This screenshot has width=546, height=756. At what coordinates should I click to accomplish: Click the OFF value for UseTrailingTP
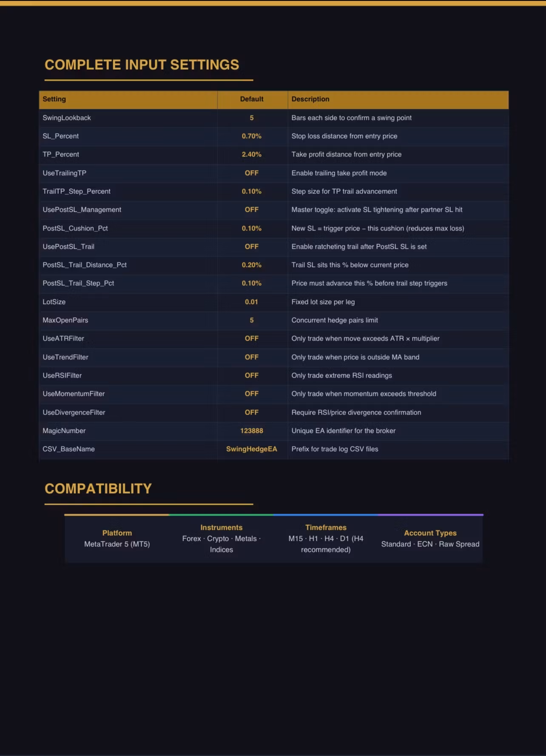[252, 173]
